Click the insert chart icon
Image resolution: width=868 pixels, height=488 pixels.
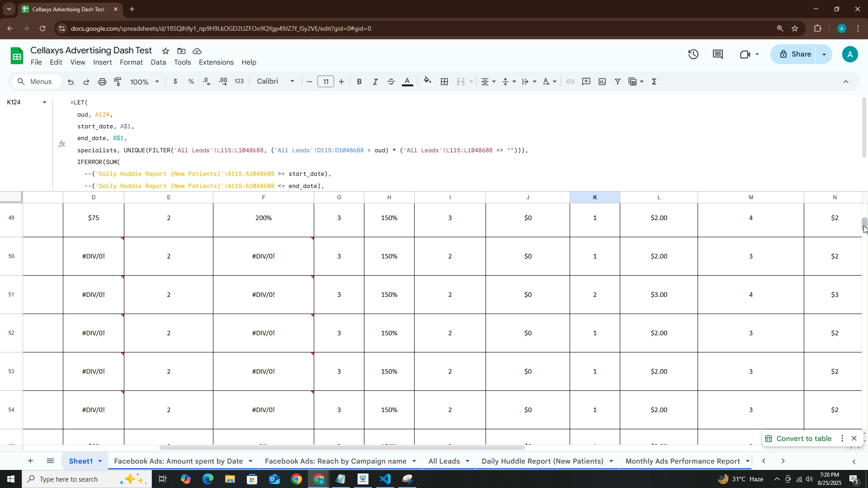click(602, 82)
